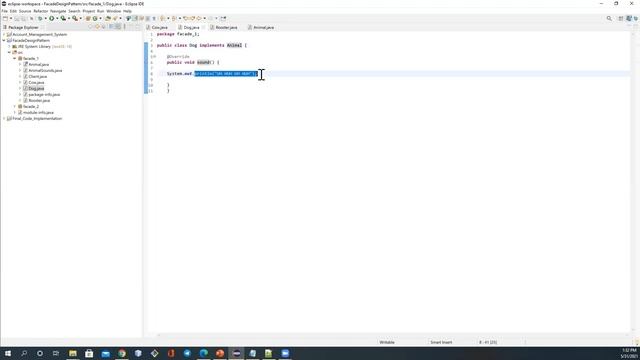
Task: Open the dropdown beside the External Tools icon
Action: tap(80, 18)
